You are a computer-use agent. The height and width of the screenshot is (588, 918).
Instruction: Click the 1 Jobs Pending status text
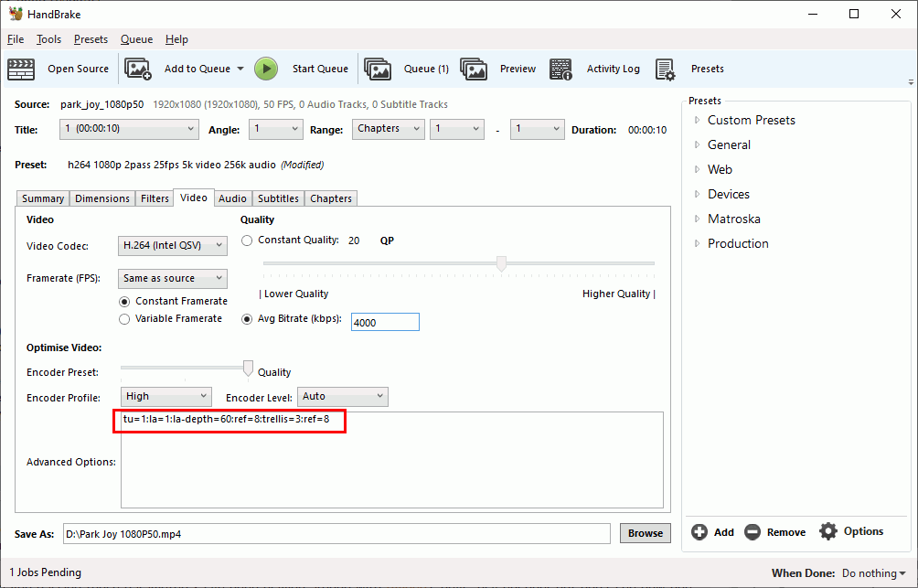[x=46, y=572]
